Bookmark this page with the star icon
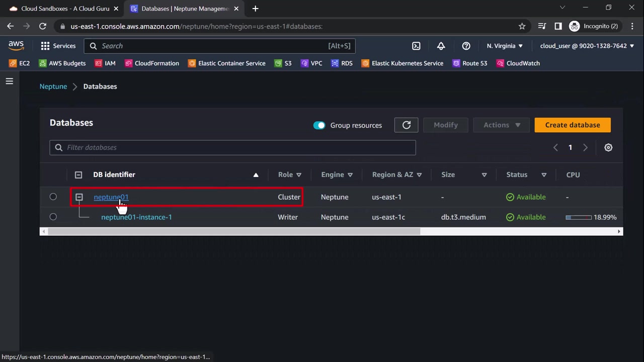 pyautogui.click(x=522, y=26)
